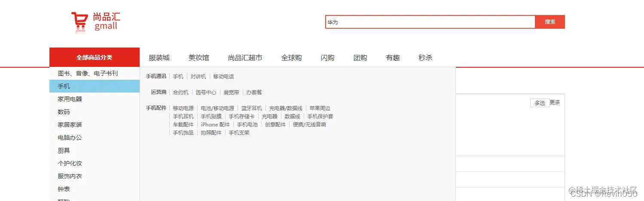644x201 pixels.
Task: Select highlighted 手机 category in left sidebar
Action: (x=95, y=86)
